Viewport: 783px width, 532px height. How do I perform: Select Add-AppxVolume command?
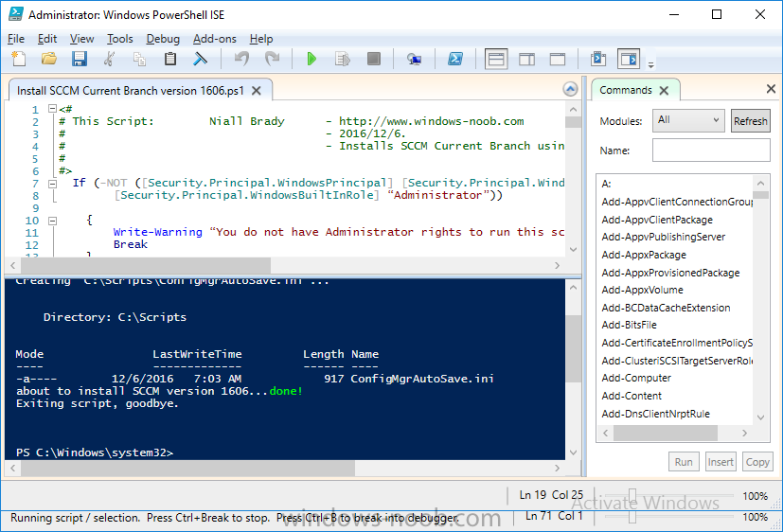pyautogui.click(x=642, y=290)
